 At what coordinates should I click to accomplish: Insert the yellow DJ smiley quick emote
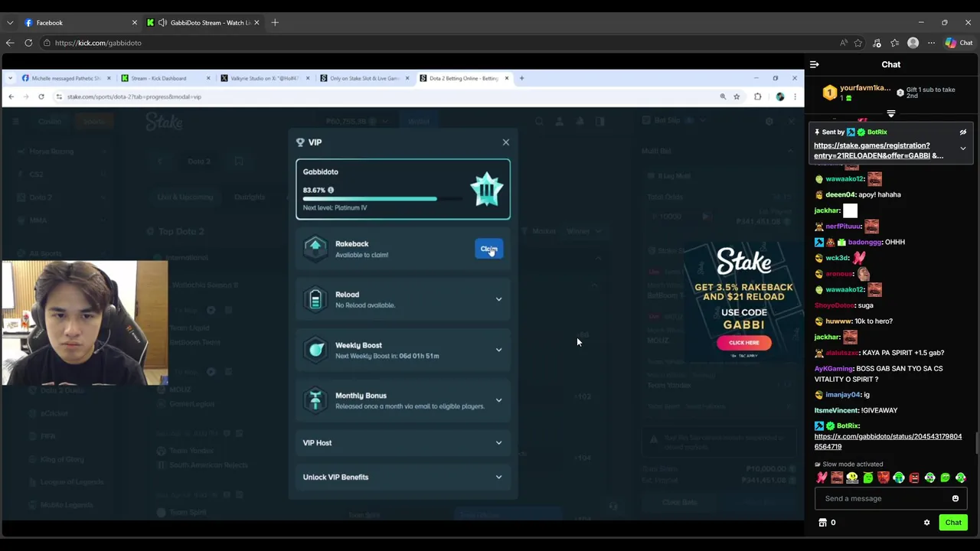point(852,478)
